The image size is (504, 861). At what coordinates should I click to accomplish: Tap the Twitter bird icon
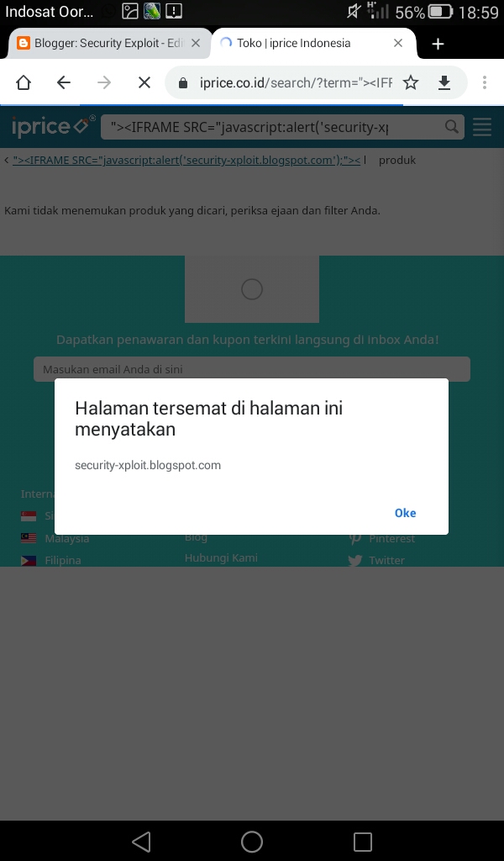coord(355,561)
